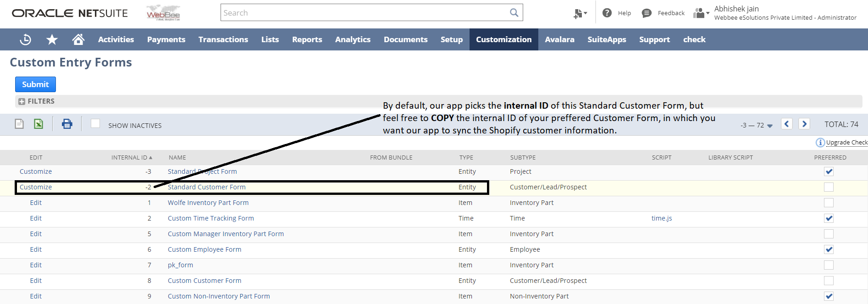Check Preferred for pk_form row
This screenshot has height=304, width=868.
coord(829,265)
